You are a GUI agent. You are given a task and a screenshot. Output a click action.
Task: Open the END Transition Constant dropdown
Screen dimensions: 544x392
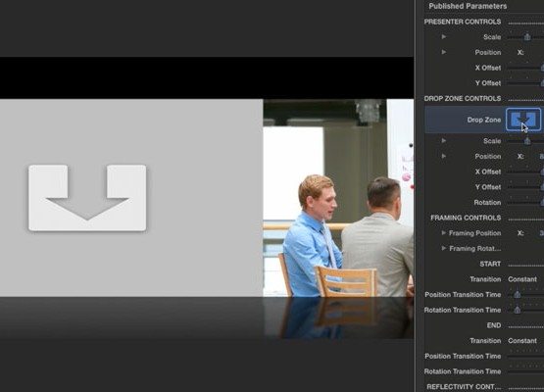522,341
